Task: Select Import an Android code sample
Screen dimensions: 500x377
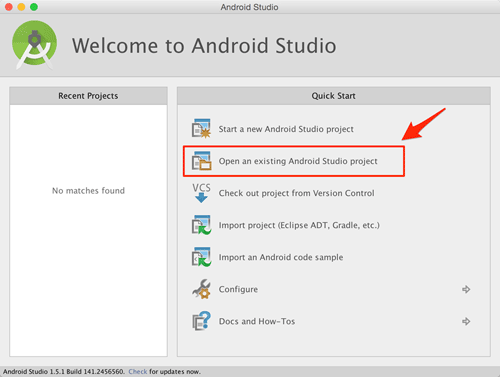Action: pos(281,257)
